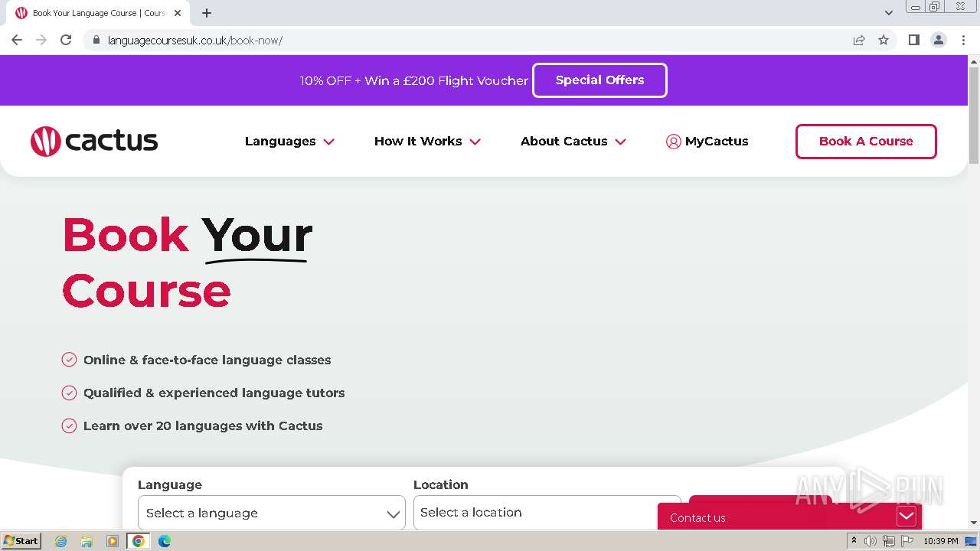Viewport: 980px width, 551px height.
Task: Show hidden tray icons arrow
Action: tap(854, 541)
